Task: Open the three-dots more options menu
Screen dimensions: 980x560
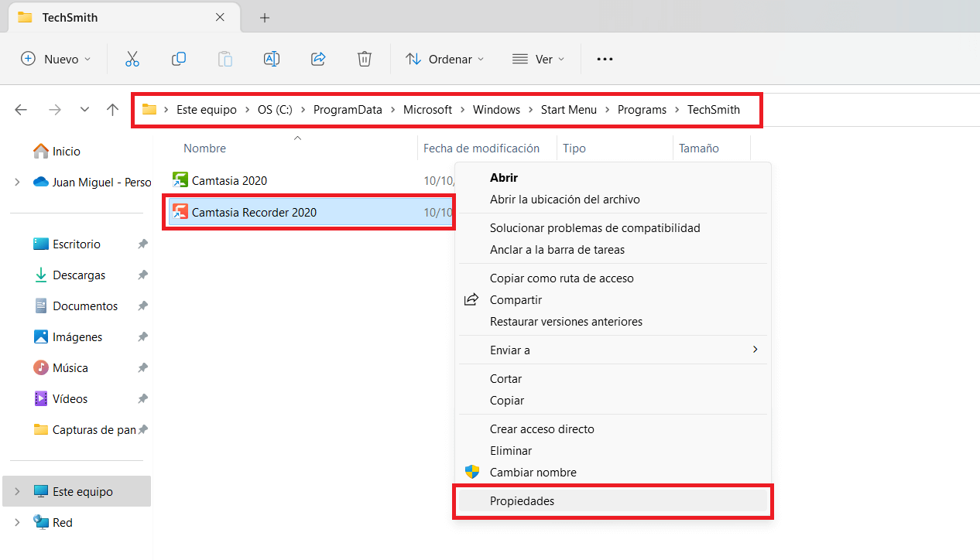Action: point(605,59)
